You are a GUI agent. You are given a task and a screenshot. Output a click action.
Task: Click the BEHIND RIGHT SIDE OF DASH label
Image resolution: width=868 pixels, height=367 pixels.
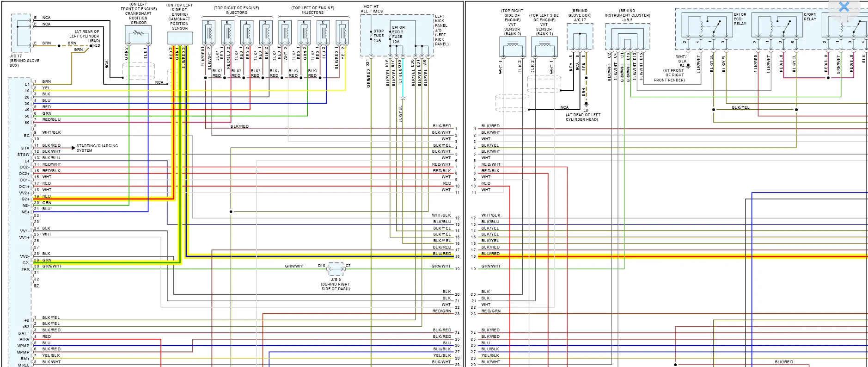point(336,286)
